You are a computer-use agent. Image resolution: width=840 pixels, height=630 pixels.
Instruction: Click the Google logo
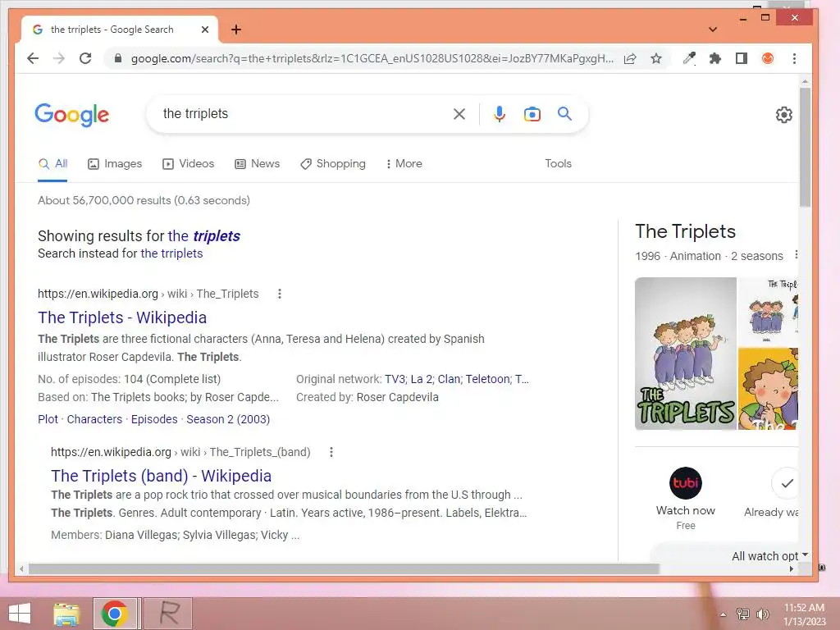coord(72,115)
